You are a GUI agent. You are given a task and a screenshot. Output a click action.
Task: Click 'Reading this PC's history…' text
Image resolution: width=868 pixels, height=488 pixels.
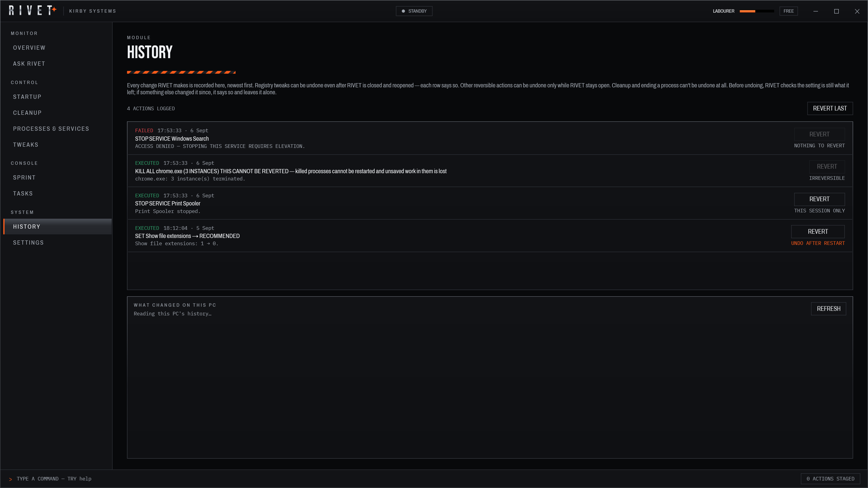point(172,314)
